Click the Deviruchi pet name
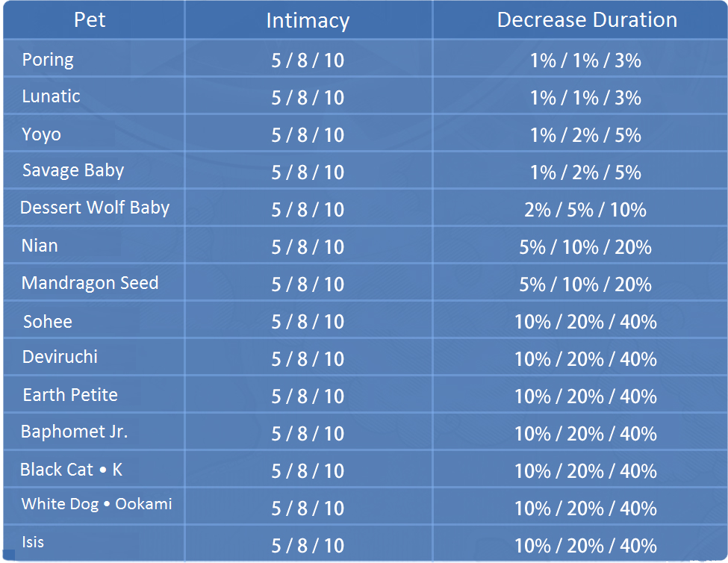 (60, 357)
